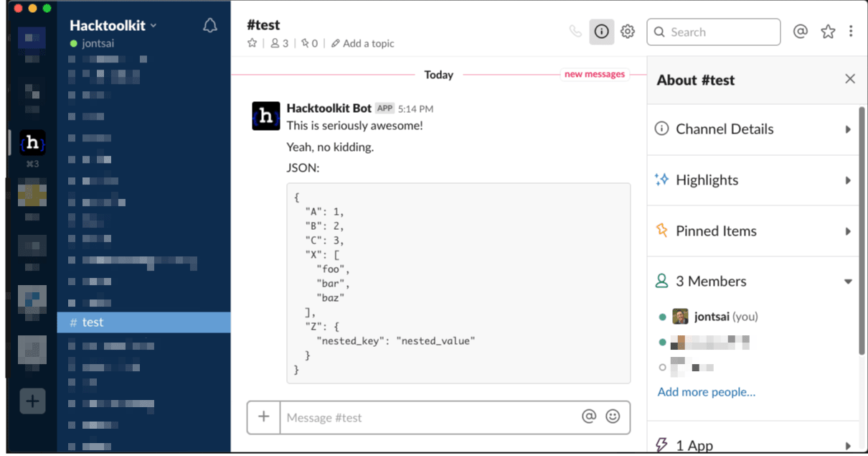Show pinned items count in header

[309, 43]
